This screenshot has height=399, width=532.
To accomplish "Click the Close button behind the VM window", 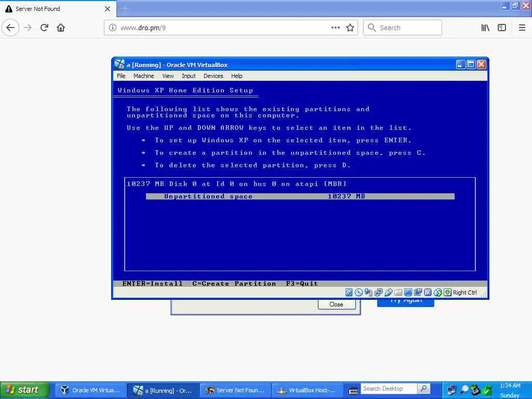I will pos(337,304).
